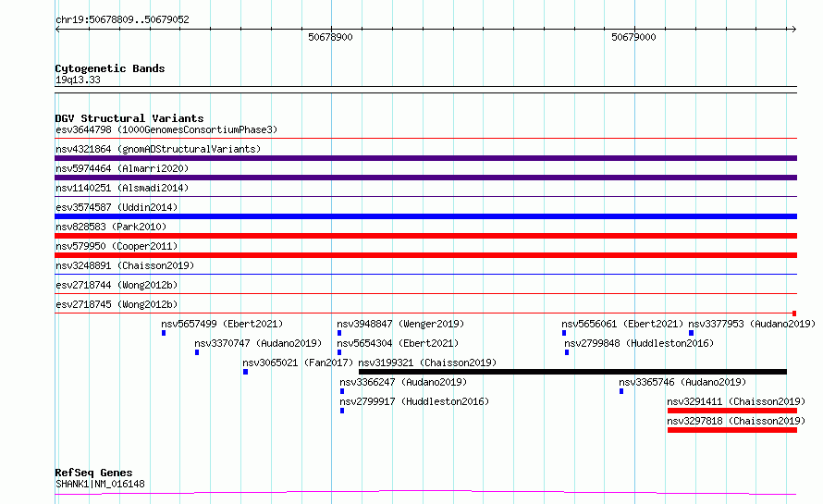Image resolution: width=823 pixels, height=504 pixels.
Task: Click the red nsv828583 (Park2010) bar
Action: tap(425, 236)
